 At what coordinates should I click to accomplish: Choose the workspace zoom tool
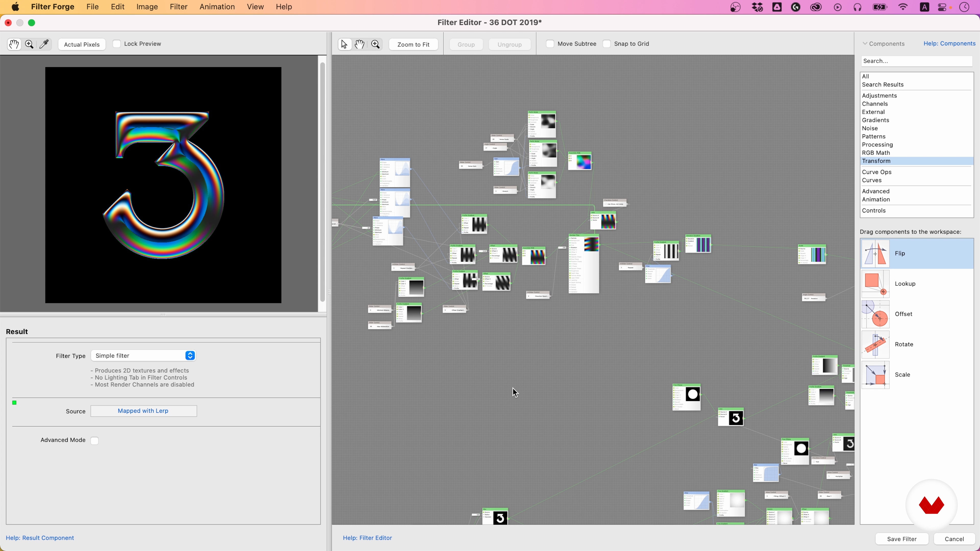click(x=375, y=44)
